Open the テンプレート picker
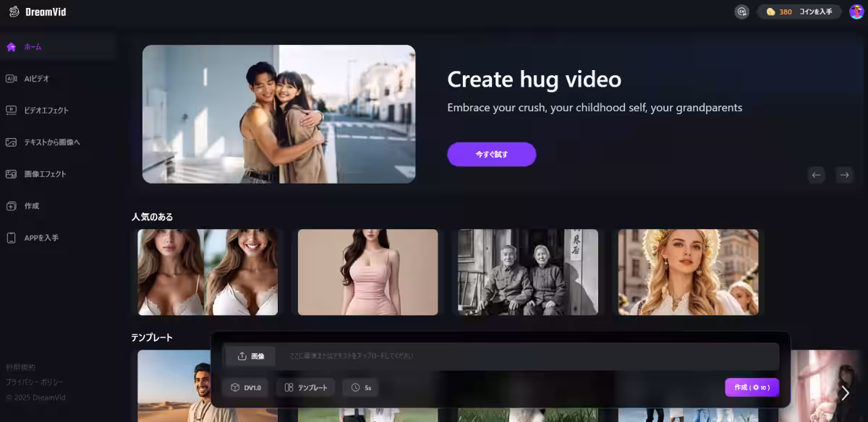Image resolution: width=868 pixels, height=422 pixels. click(x=306, y=388)
